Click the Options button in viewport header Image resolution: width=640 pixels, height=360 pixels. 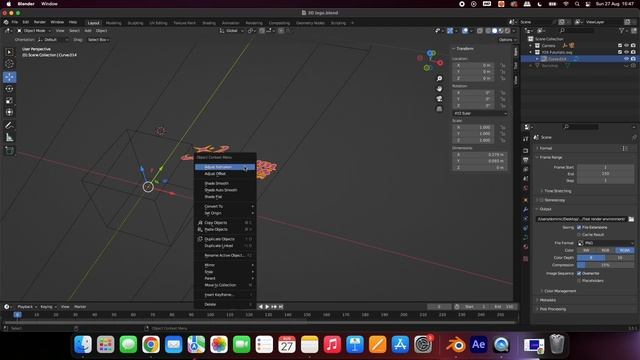(x=507, y=40)
